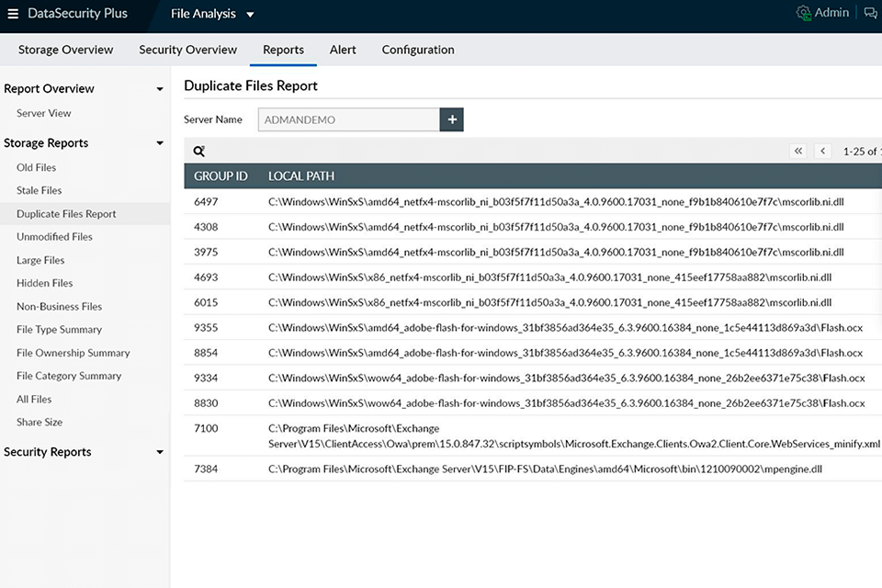The height and width of the screenshot is (588, 882).
Task: Collapse the Storage Reports section
Action: [x=160, y=143]
